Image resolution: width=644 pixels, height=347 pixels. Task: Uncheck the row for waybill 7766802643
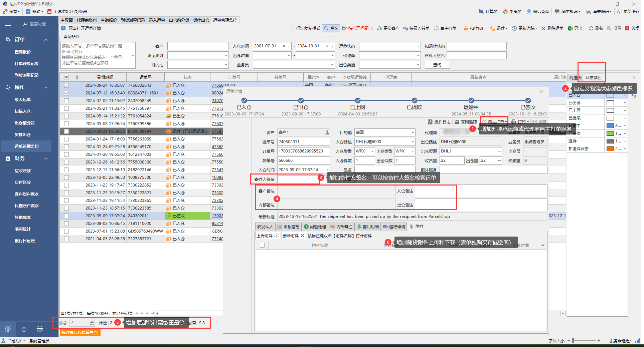[x=66, y=85]
